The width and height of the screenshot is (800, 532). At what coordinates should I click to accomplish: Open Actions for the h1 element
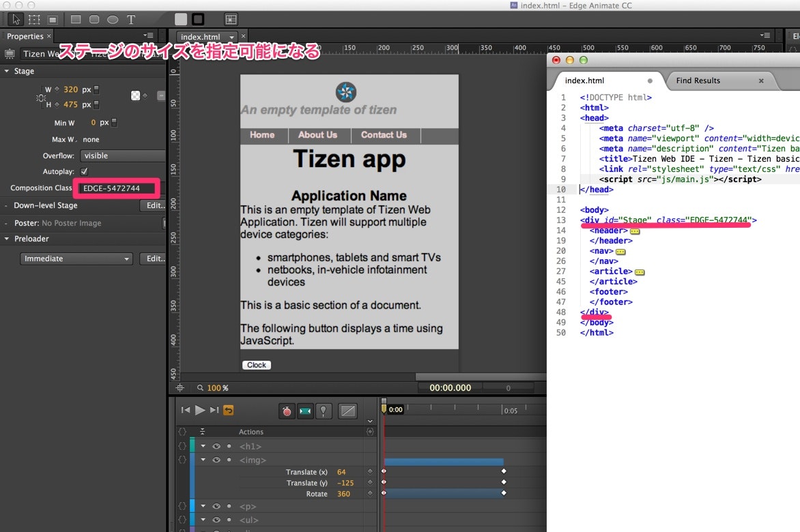(182, 446)
